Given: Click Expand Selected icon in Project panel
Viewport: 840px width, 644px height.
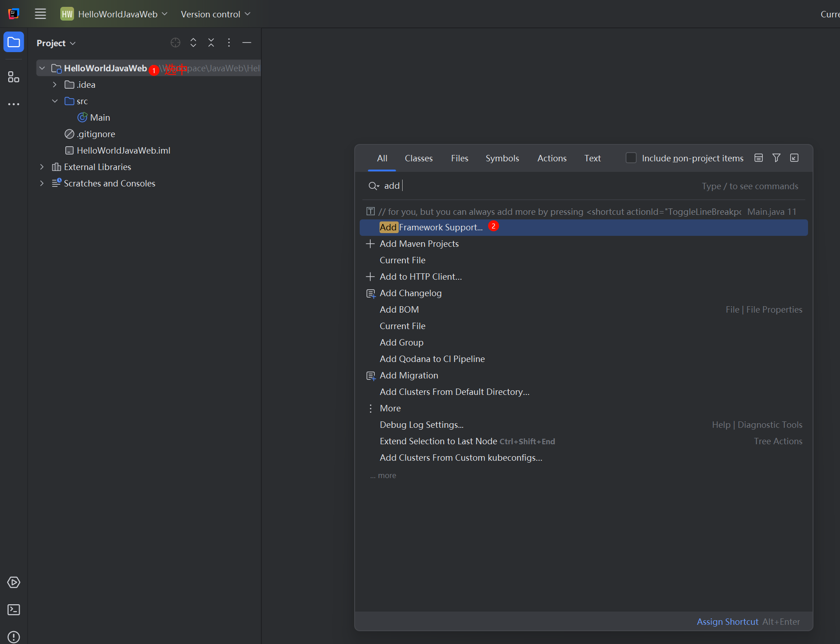Looking at the screenshot, I should [x=193, y=43].
